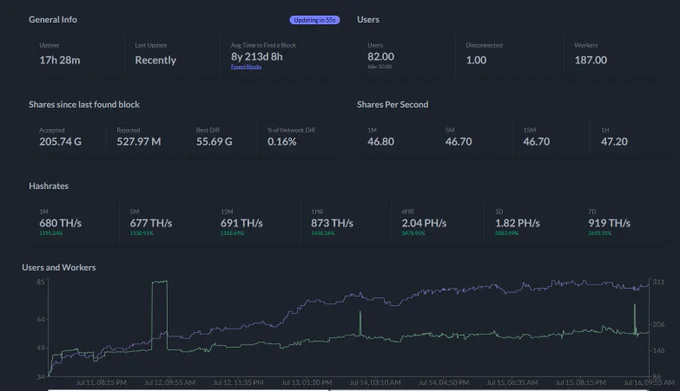
Task: Select the % of Network Diff label
Action: tap(291, 130)
